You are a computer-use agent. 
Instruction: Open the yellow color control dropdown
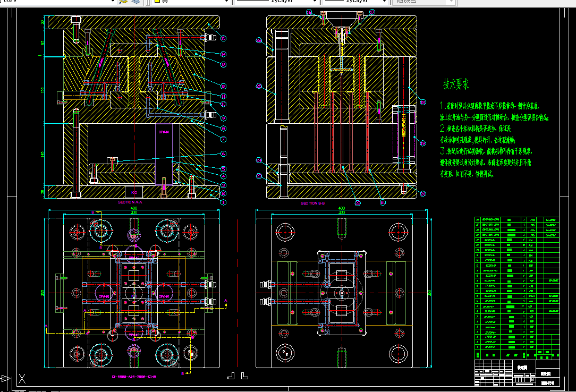(x=227, y=2)
